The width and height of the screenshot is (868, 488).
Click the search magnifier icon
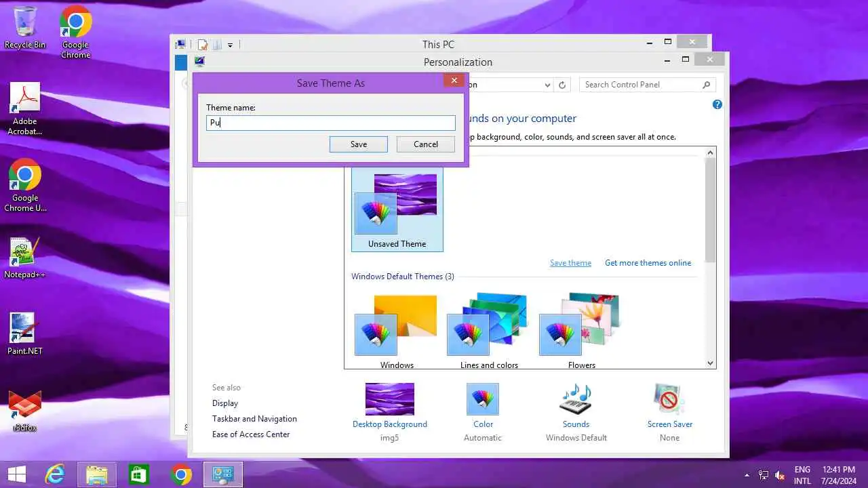[x=706, y=85]
